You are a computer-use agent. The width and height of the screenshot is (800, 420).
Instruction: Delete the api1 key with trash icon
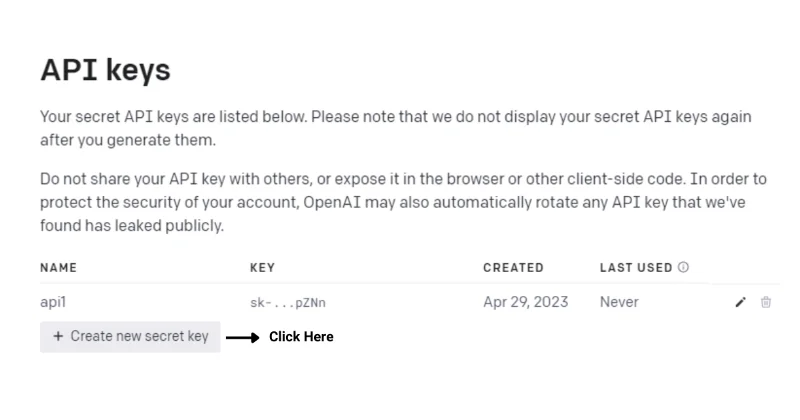(765, 302)
